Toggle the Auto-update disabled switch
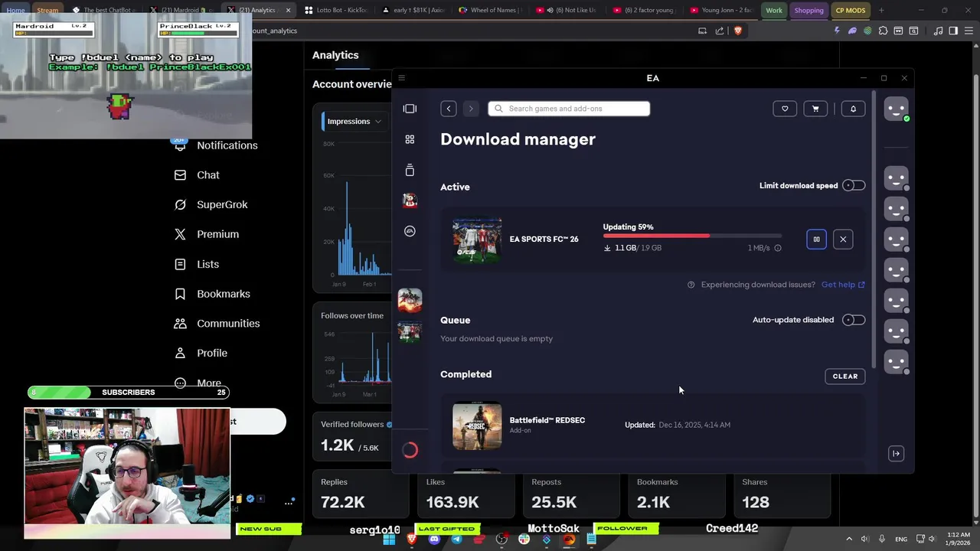980x551 pixels. [854, 320]
